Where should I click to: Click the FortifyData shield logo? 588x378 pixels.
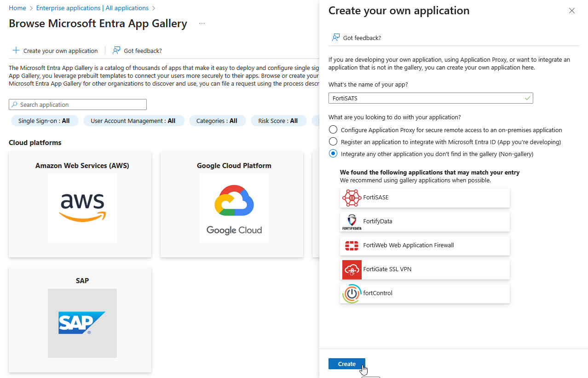pos(352,221)
